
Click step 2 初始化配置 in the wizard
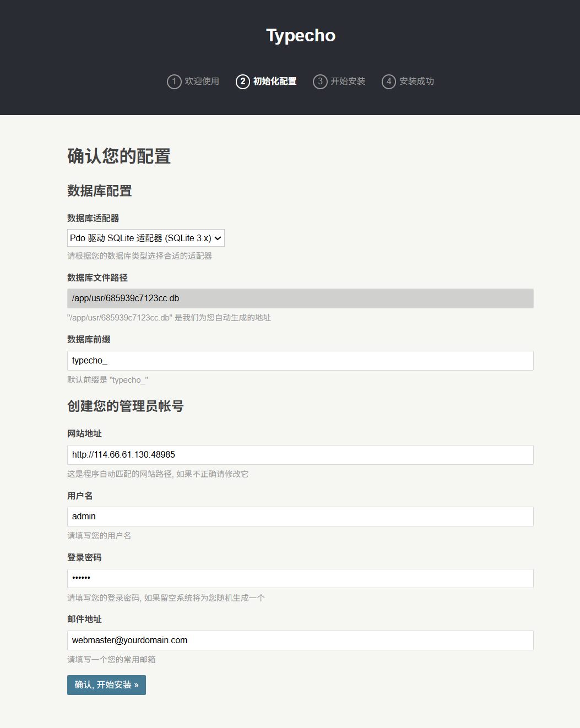pos(267,82)
